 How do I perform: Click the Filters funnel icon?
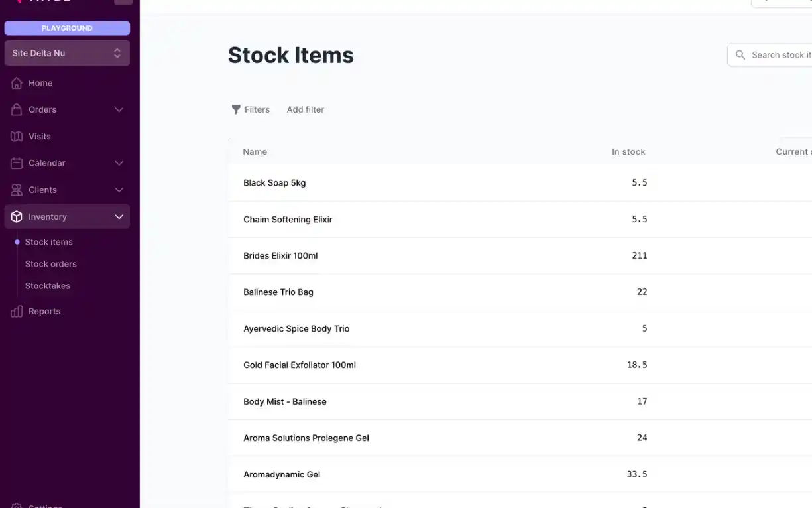236,109
